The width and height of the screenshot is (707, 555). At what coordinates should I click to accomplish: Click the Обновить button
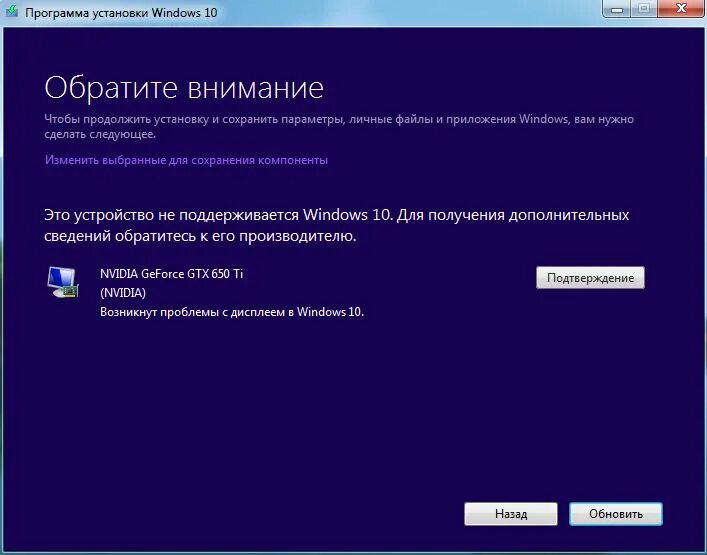616,514
